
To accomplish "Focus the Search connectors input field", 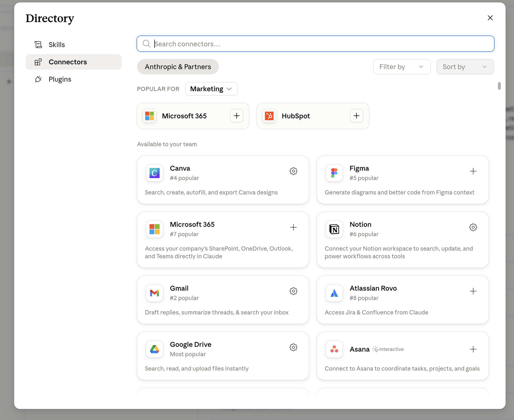I will 315,44.
